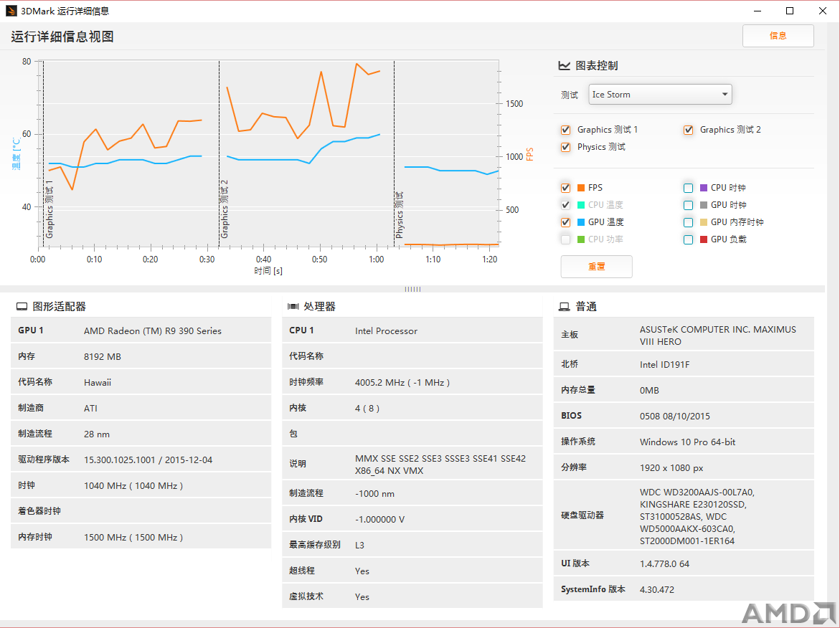Screen dimensions: 840x628
Task: Click the SystemInfo version 4.30.472 value
Action: (657, 589)
